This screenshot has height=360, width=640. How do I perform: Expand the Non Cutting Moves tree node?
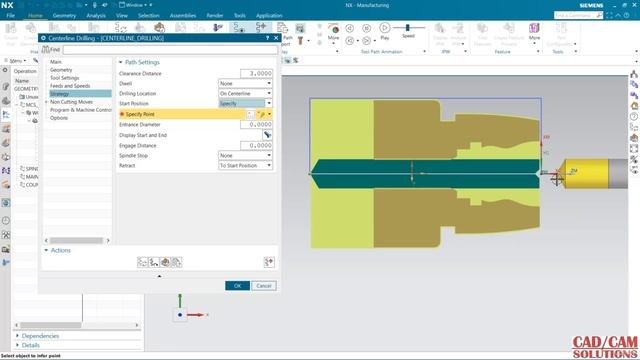(47, 102)
